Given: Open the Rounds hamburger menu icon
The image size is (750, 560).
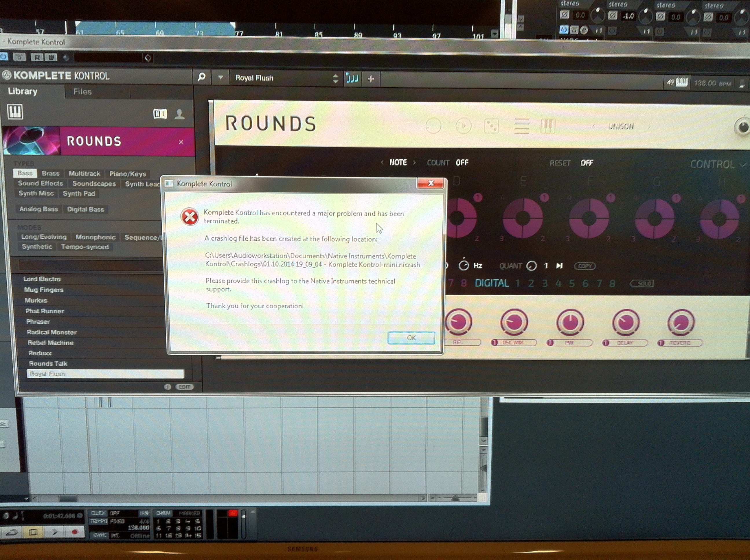Looking at the screenshot, I should click(x=521, y=126).
